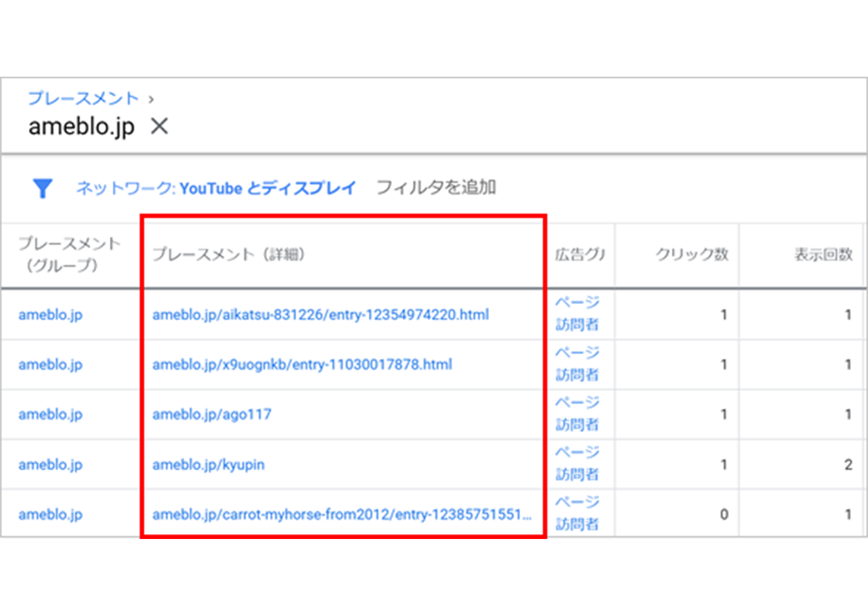Select the impressions value 2 in kyupin row
This screenshot has width=868, height=615.
[x=848, y=465]
